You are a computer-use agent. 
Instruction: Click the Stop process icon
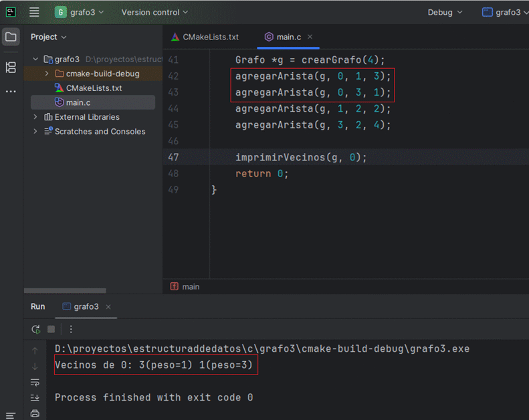coord(51,329)
